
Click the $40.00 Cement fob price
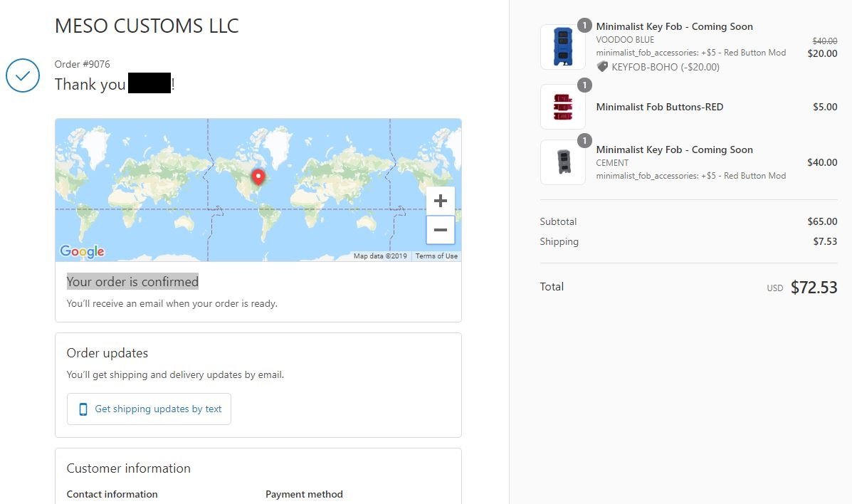(822, 162)
